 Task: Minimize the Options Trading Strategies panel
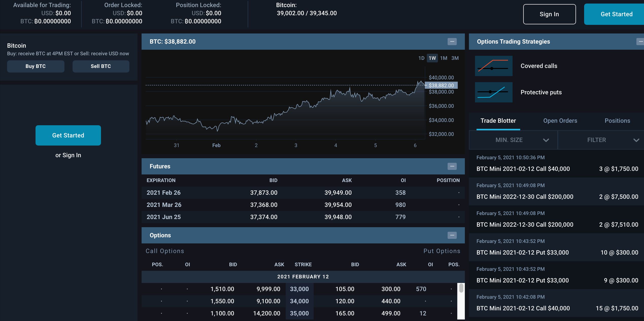(x=640, y=42)
